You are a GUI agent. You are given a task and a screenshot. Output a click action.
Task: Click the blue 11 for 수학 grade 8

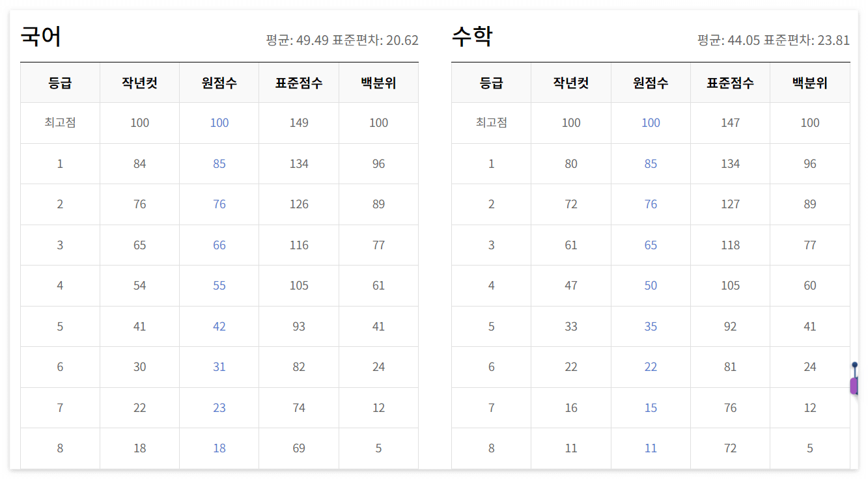[x=650, y=448]
